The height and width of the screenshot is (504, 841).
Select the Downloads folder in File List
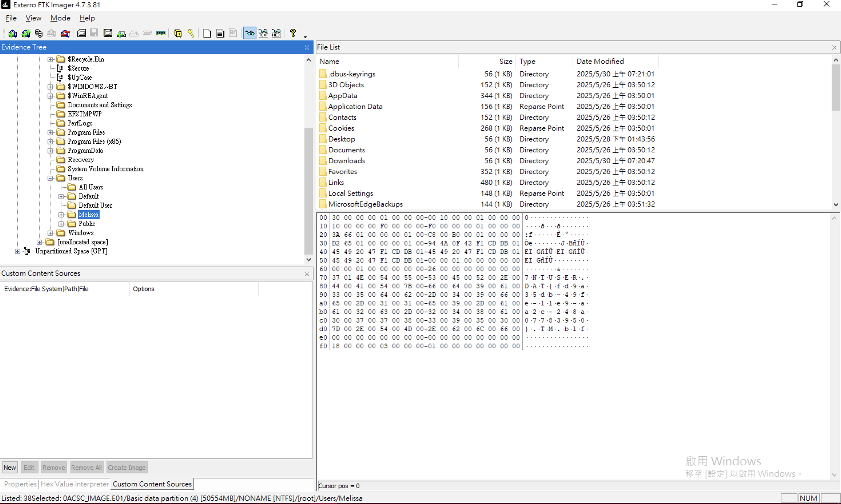click(346, 161)
